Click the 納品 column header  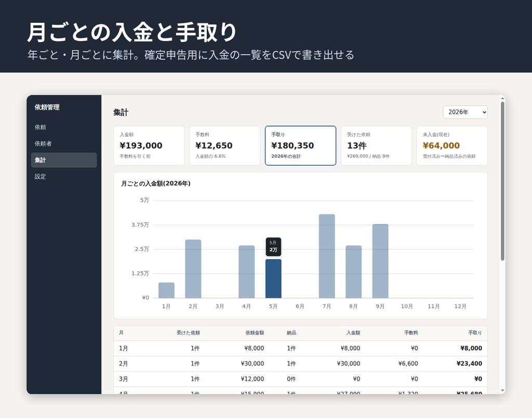tap(291, 333)
